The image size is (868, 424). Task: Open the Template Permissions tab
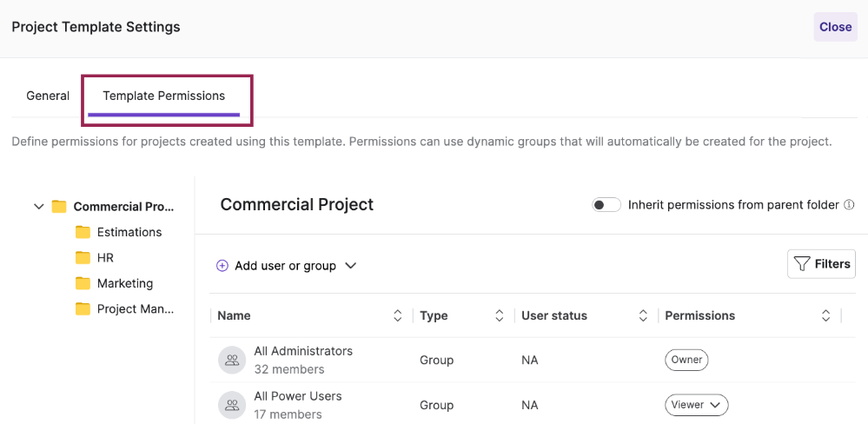click(x=164, y=96)
